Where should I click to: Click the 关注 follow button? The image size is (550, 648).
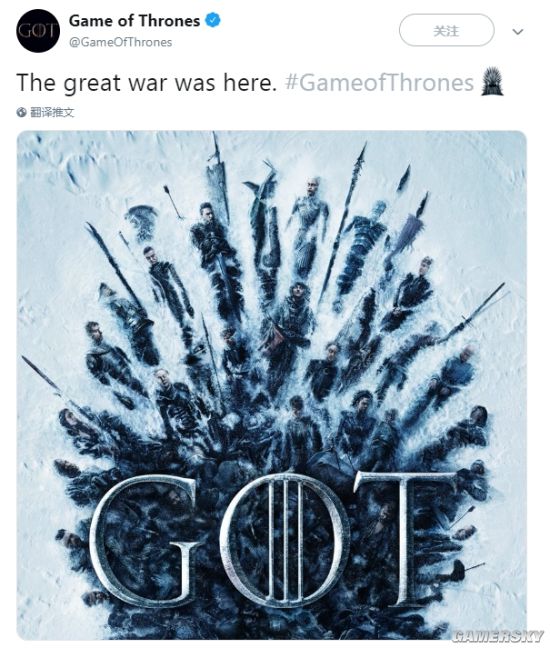click(x=446, y=30)
